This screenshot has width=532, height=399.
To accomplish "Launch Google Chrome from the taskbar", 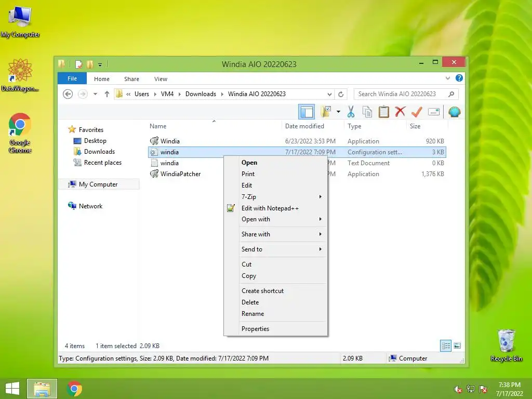I will point(75,389).
